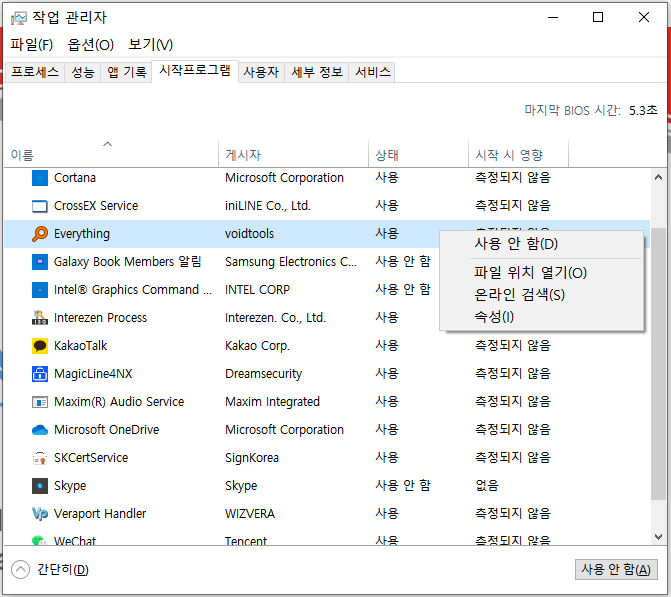The width and height of the screenshot is (671, 597).
Task: Choose 사용 안 함(D) in context menu
Action: click(541, 244)
